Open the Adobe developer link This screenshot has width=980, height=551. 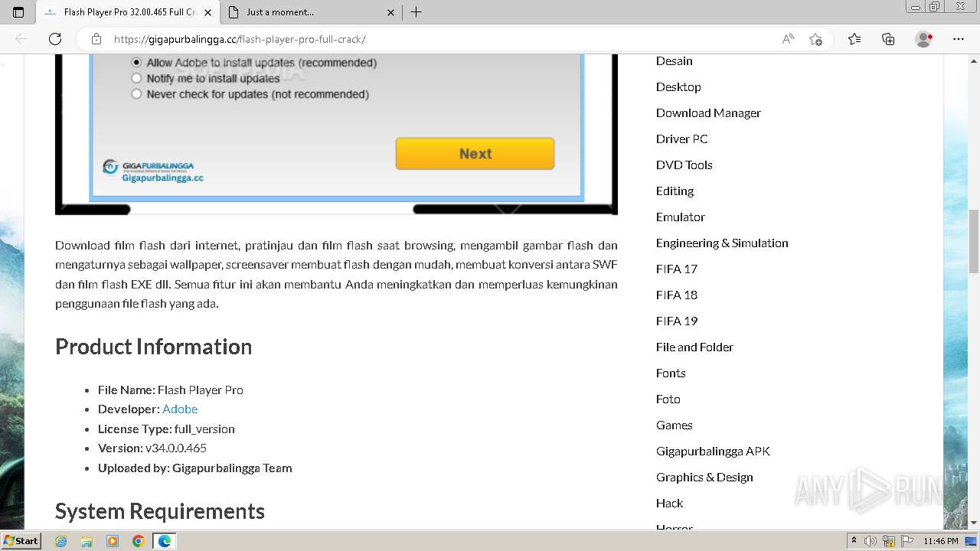(180, 409)
